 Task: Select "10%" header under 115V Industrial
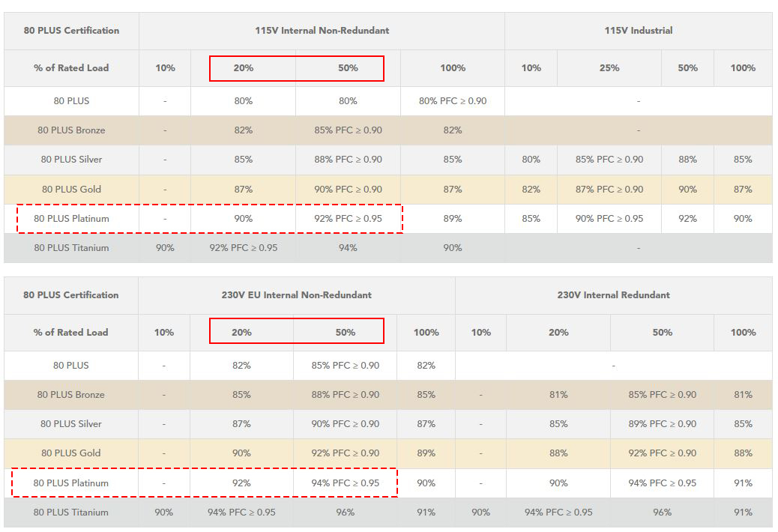pyautogui.click(x=531, y=68)
